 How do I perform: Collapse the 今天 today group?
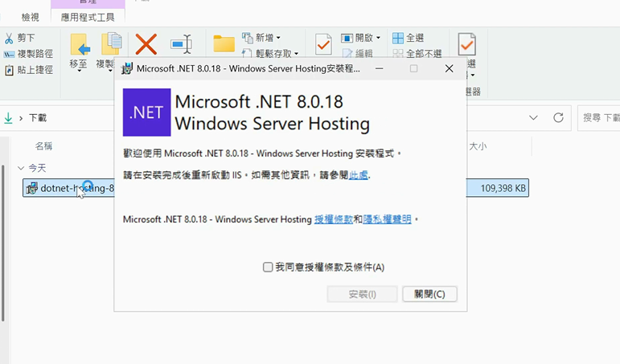tap(21, 169)
